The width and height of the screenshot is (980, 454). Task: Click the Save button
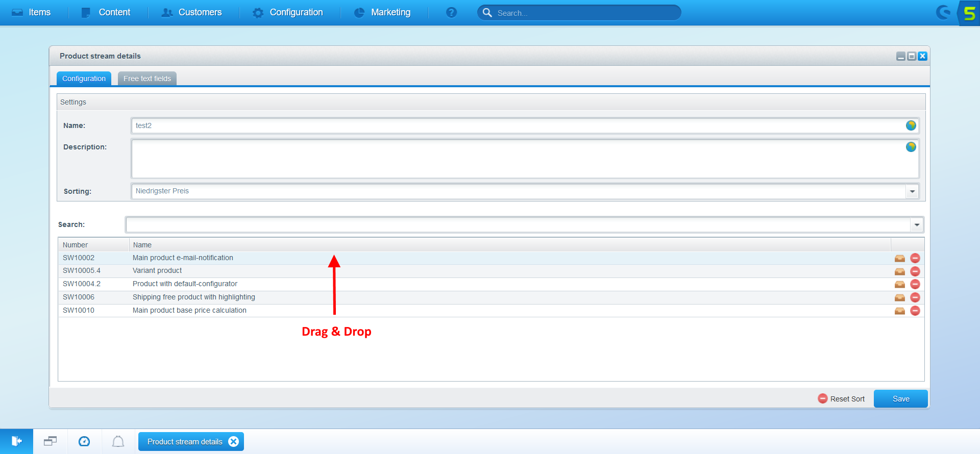click(900, 399)
